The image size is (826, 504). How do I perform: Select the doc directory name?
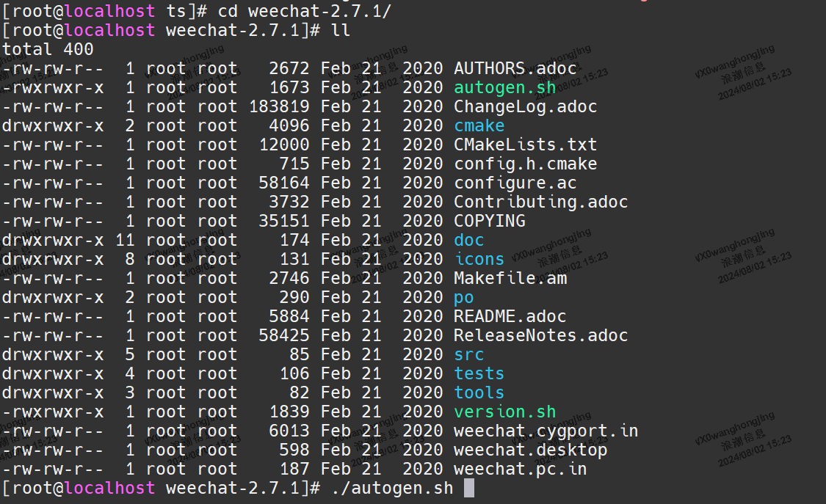click(468, 239)
